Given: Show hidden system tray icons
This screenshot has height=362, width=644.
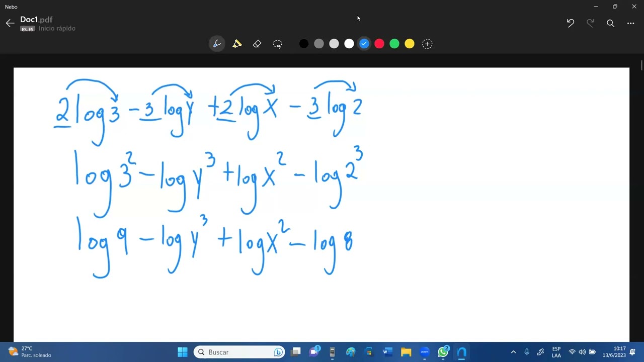Looking at the screenshot, I should 513,352.
